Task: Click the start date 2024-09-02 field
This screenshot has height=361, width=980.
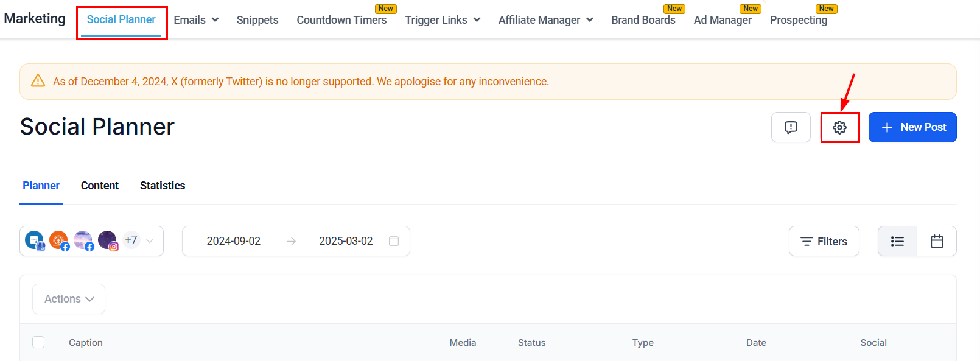Action: click(234, 241)
